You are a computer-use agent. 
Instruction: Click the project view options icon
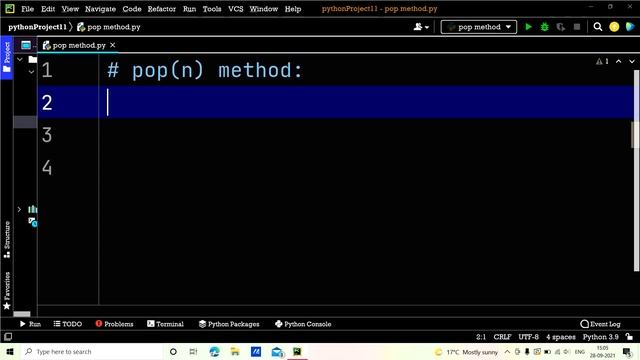[x=26, y=45]
